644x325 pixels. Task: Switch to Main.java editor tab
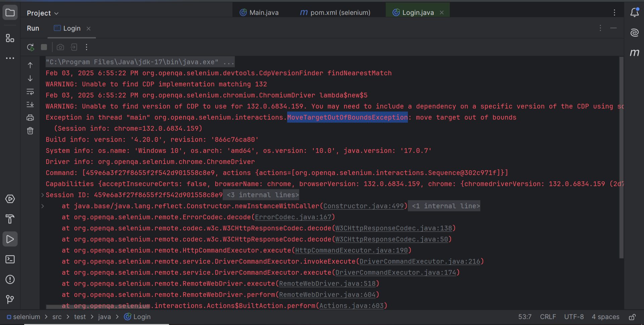(259, 13)
